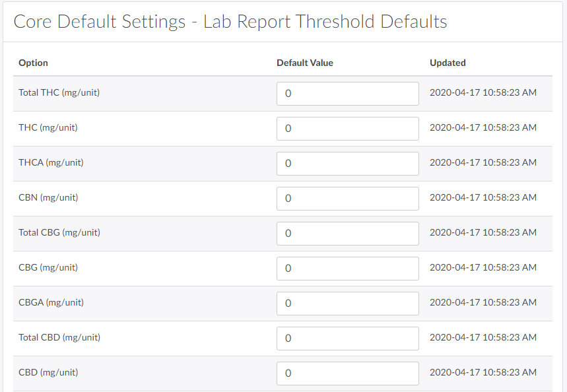Image resolution: width=567 pixels, height=392 pixels.
Task: Focus the CBD (mg/unit) default value field
Action: click(x=347, y=374)
